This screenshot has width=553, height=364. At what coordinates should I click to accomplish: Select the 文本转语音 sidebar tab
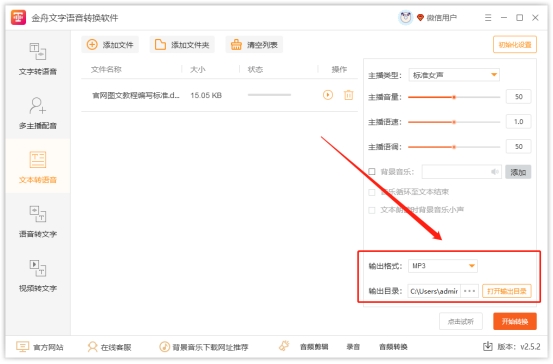[x=38, y=167]
